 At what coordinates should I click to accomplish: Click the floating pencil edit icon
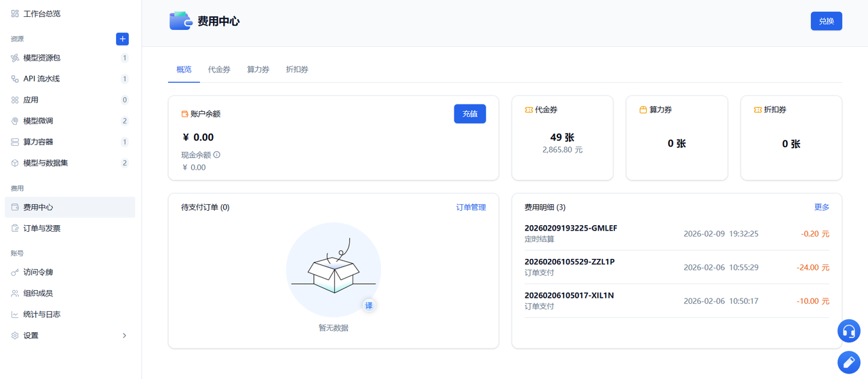(x=848, y=362)
